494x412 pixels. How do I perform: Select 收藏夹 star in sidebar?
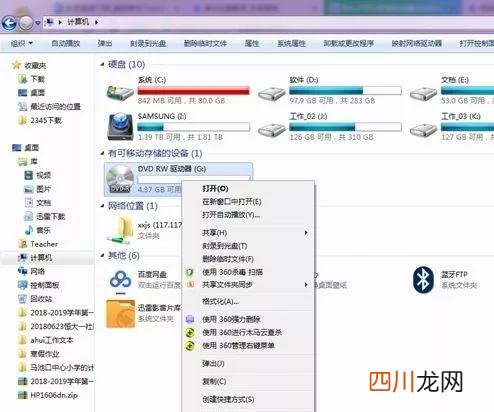click(16, 65)
